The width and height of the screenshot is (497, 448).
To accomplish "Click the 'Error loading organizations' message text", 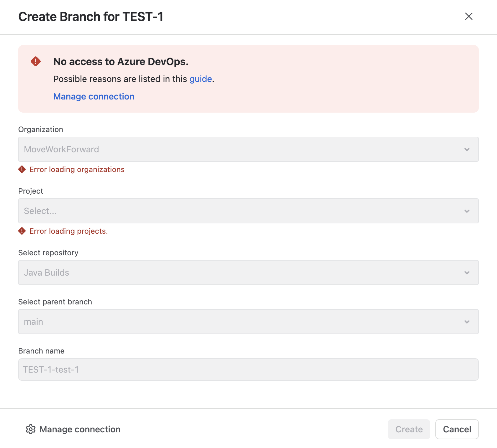I will (x=77, y=169).
